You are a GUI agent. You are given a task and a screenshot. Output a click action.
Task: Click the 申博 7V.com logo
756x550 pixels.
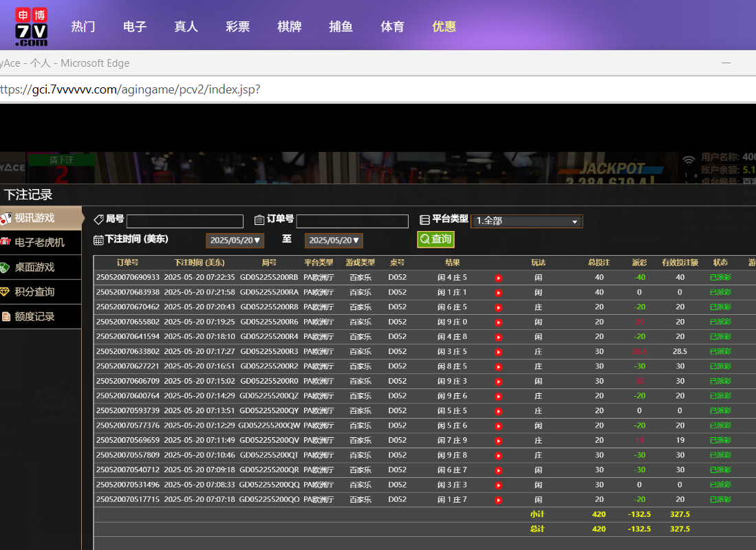[x=32, y=27]
